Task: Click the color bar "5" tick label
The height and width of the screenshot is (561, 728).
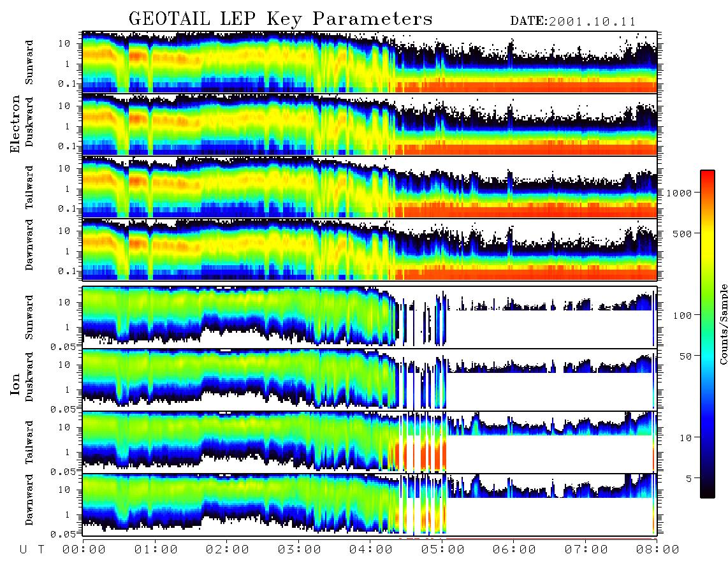Action: coord(689,479)
